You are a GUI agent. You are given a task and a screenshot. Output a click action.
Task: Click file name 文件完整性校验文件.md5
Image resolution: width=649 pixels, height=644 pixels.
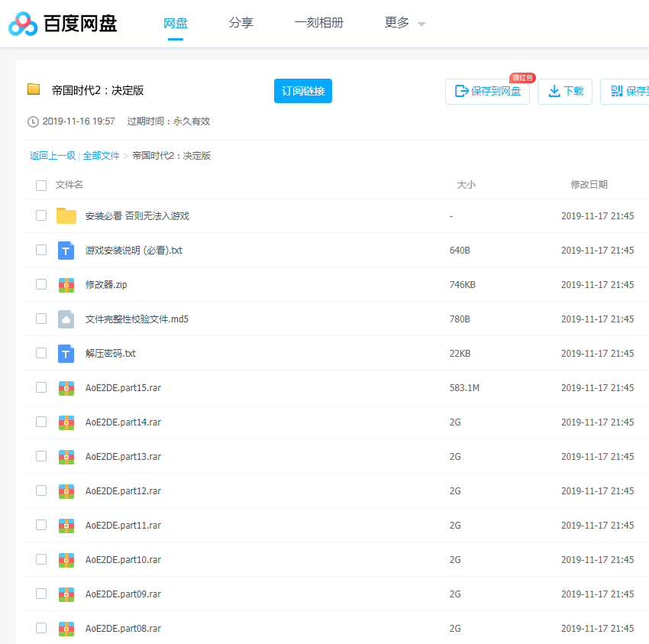tap(137, 319)
